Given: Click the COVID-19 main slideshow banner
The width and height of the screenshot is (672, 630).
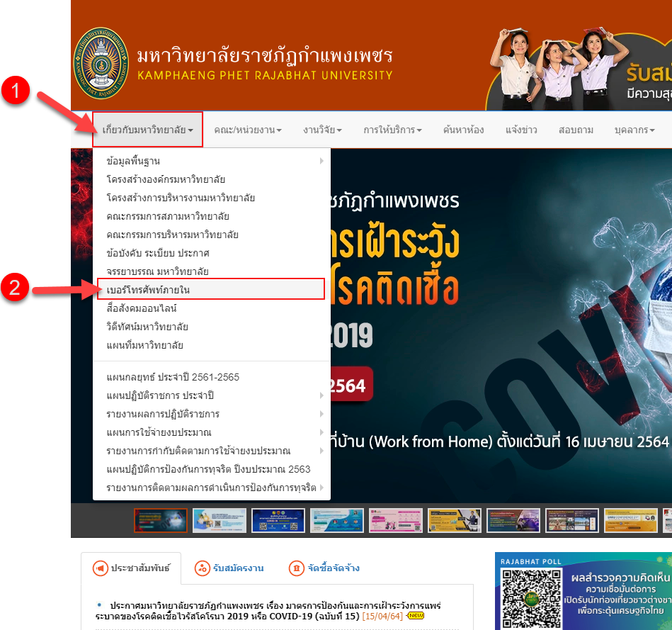Looking at the screenshot, I should (501, 326).
